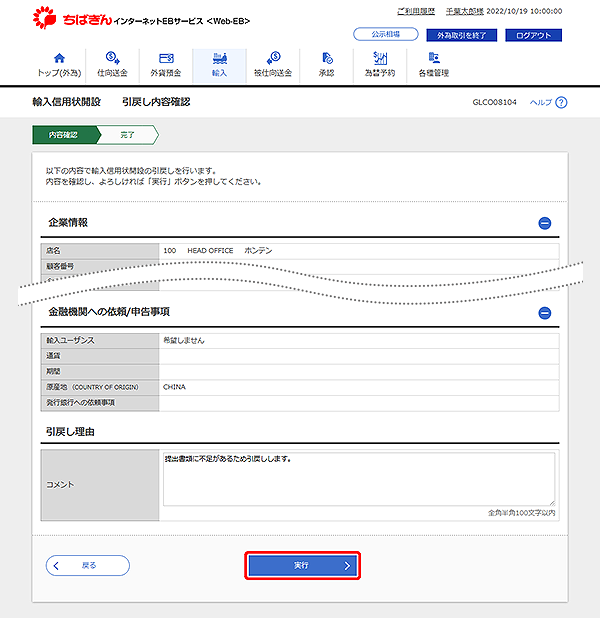Click into the コメント text area
The width and height of the screenshot is (600, 618).
(359, 479)
